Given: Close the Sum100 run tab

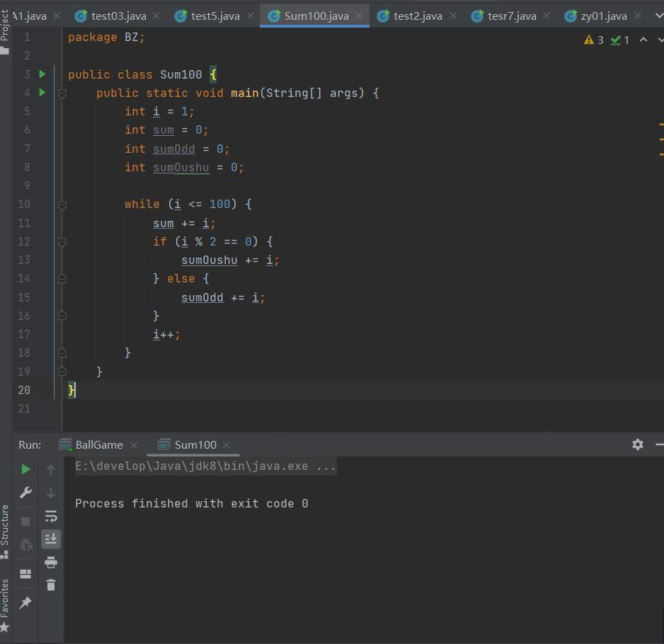Looking at the screenshot, I should pyautogui.click(x=227, y=445).
